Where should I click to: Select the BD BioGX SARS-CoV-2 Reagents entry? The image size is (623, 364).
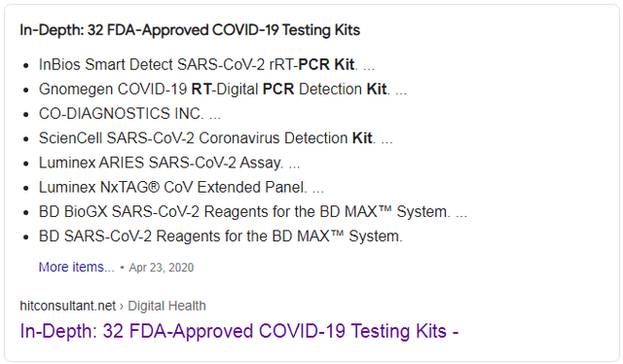tap(253, 212)
